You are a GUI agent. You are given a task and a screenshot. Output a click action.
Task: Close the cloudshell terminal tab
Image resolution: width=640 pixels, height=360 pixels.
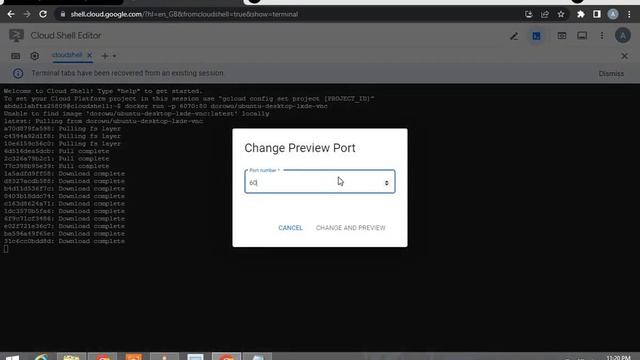pos(89,55)
